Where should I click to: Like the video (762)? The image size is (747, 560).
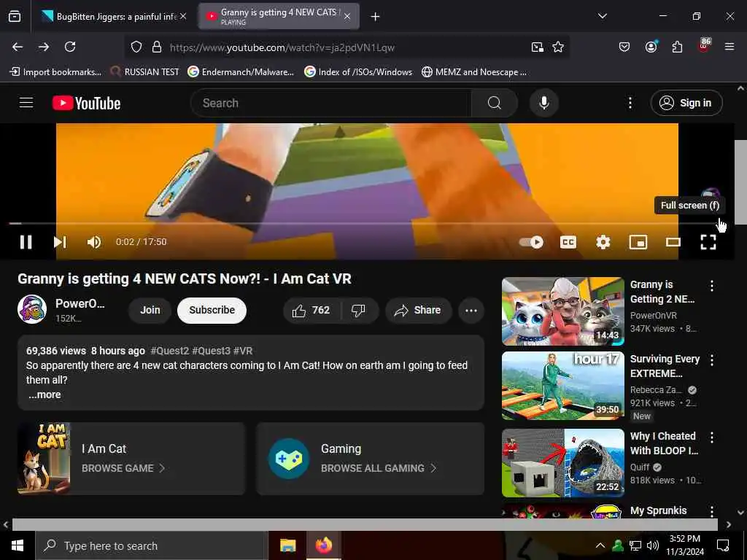click(311, 311)
